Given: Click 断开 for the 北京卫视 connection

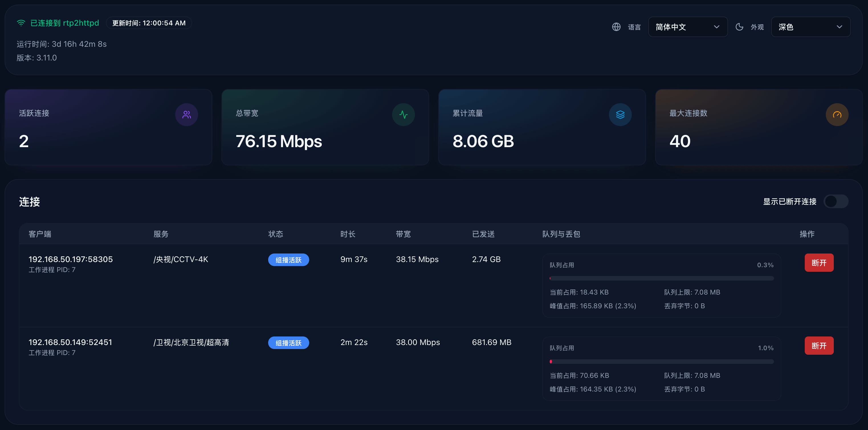Looking at the screenshot, I should coord(819,345).
